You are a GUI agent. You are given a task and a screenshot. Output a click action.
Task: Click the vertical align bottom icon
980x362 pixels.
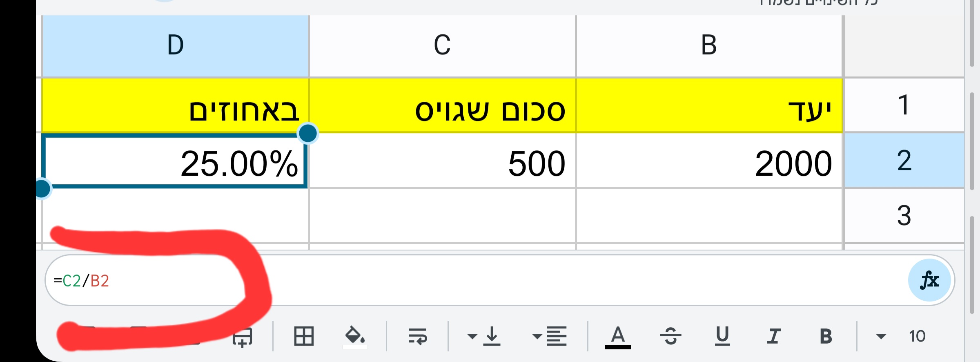(492, 336)
